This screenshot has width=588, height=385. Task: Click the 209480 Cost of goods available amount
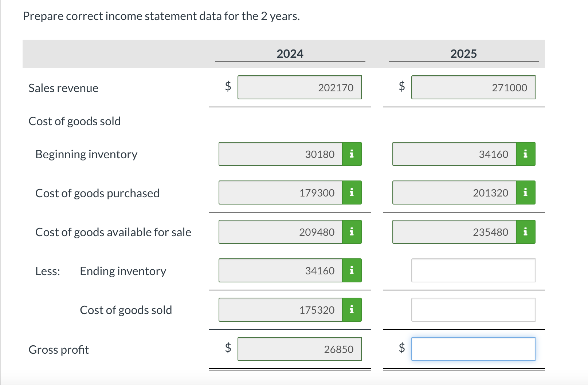pyautogui.click(x=281, y=232)
